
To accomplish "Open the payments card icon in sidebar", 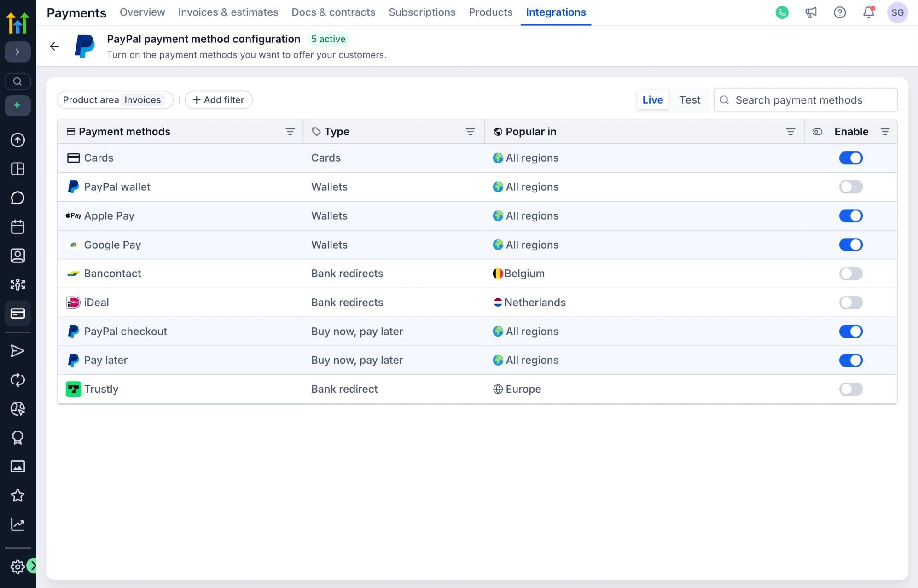I will [17, 314].
